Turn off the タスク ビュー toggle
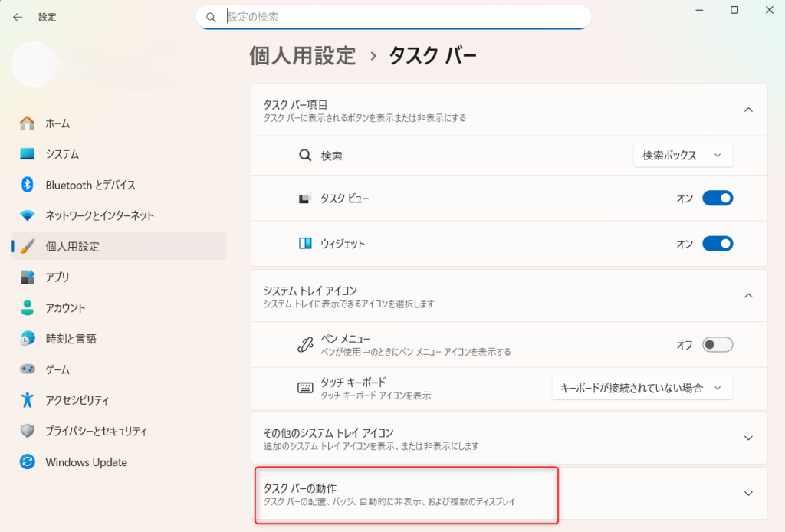 coord(718,199)
